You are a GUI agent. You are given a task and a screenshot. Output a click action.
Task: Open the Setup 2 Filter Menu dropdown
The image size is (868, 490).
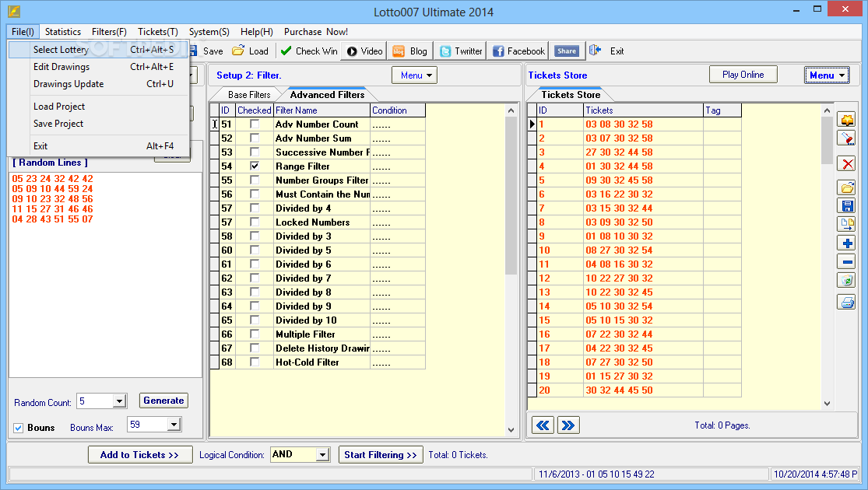[414, 75]
